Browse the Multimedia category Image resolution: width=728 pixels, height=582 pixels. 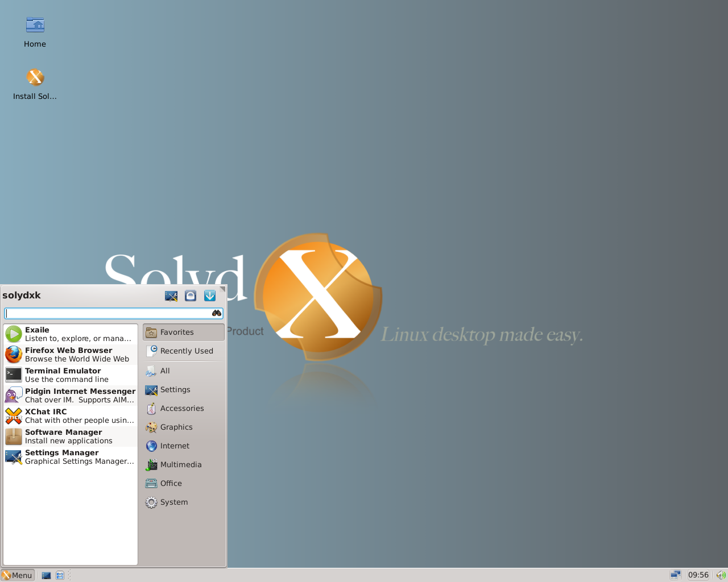(x=184, y=465)
